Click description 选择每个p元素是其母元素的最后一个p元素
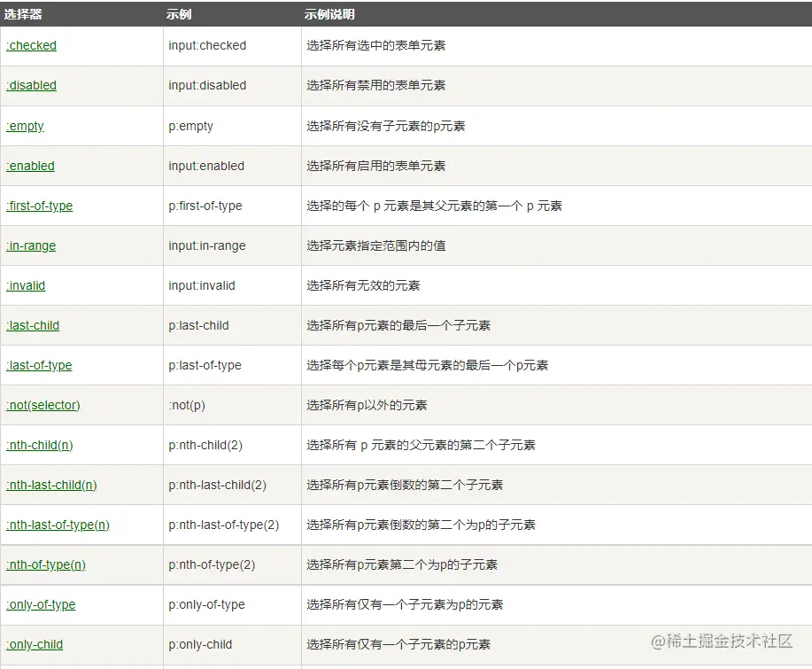 tap(427, 365)
